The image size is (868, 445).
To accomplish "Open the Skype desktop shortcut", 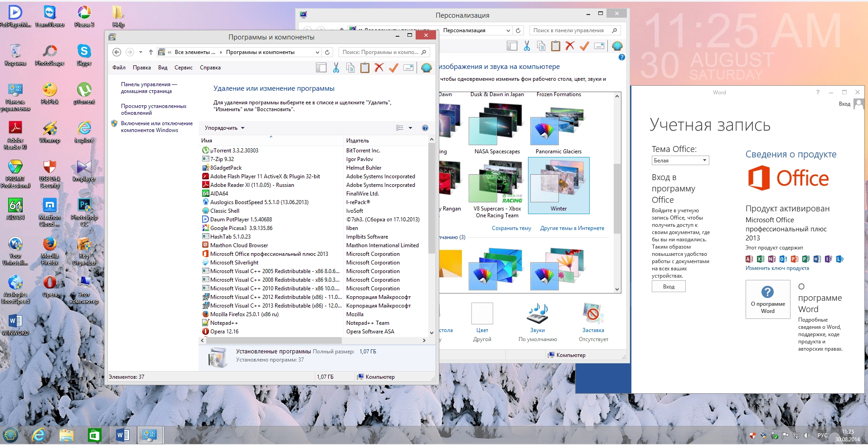I will pos(84,54).
